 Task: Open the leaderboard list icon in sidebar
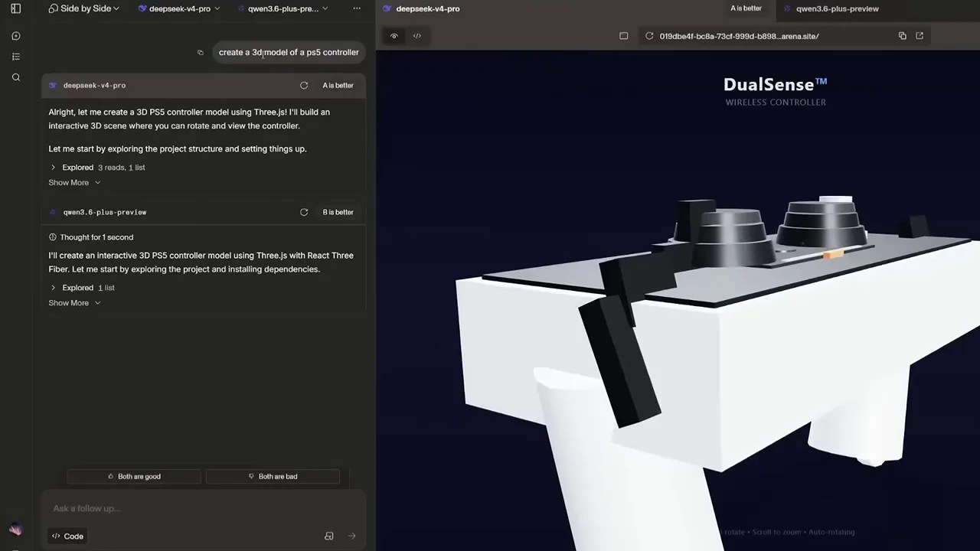16,57
